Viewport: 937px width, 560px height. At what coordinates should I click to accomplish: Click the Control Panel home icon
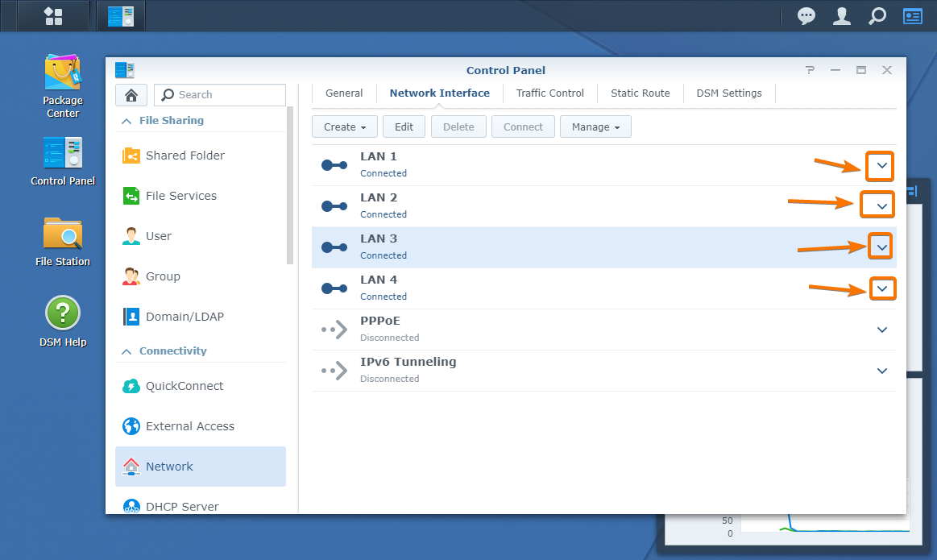click(x=131, y=95)
